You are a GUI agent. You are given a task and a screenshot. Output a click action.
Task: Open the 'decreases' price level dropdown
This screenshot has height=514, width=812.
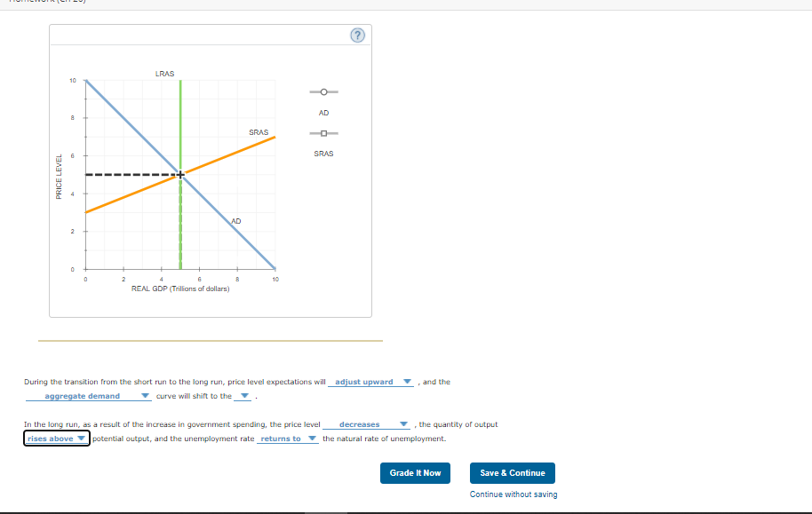click(367, 424)
